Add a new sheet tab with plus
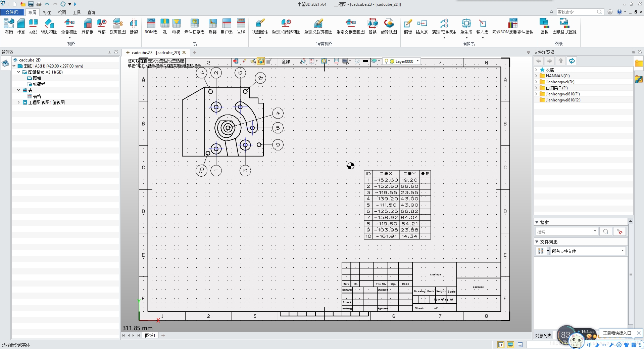 (x=163, y=335)
